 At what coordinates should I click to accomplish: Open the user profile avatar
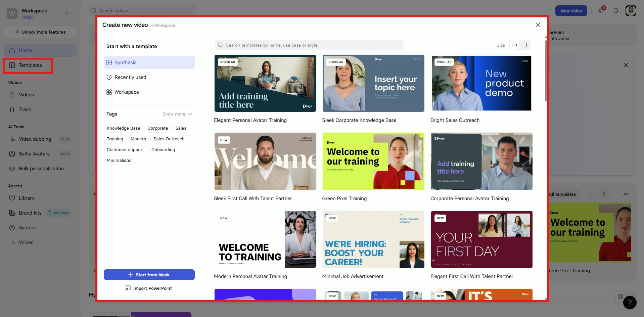tap(631, 11)
